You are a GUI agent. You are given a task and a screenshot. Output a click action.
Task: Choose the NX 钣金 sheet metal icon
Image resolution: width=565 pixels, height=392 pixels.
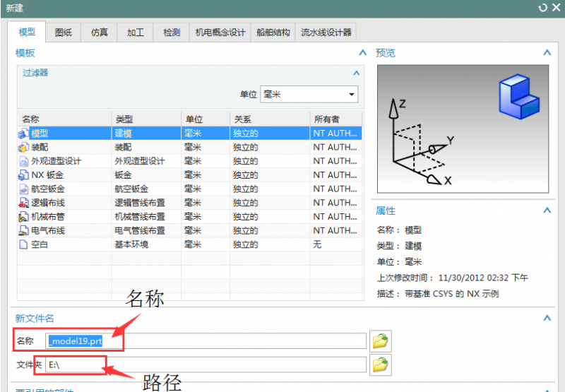click(x=23, y=174)
